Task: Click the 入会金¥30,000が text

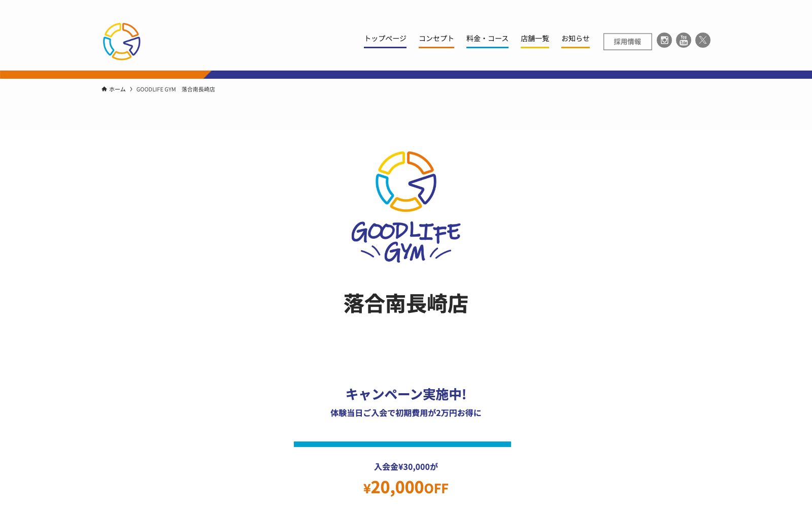Action: (406, 467)
